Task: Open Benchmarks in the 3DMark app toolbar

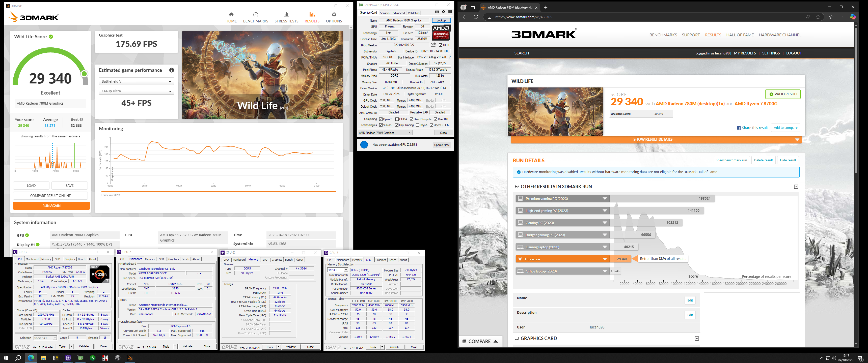Action: (255, 17)
